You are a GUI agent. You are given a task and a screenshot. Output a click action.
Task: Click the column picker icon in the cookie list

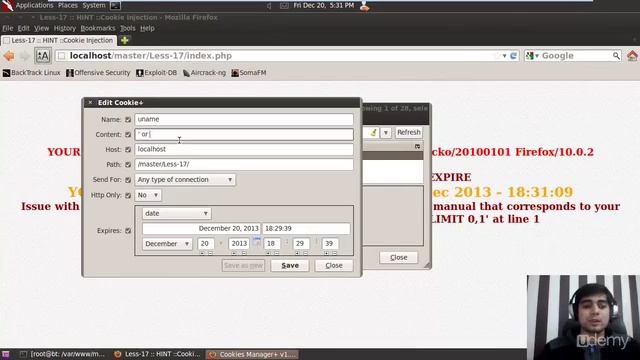(x=417, y=146)
